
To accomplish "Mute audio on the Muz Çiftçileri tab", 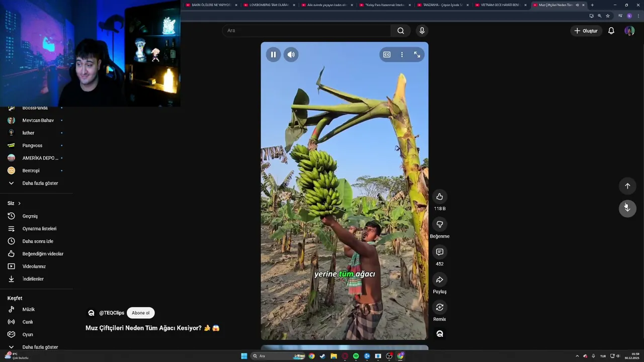I will coord(577,5).
